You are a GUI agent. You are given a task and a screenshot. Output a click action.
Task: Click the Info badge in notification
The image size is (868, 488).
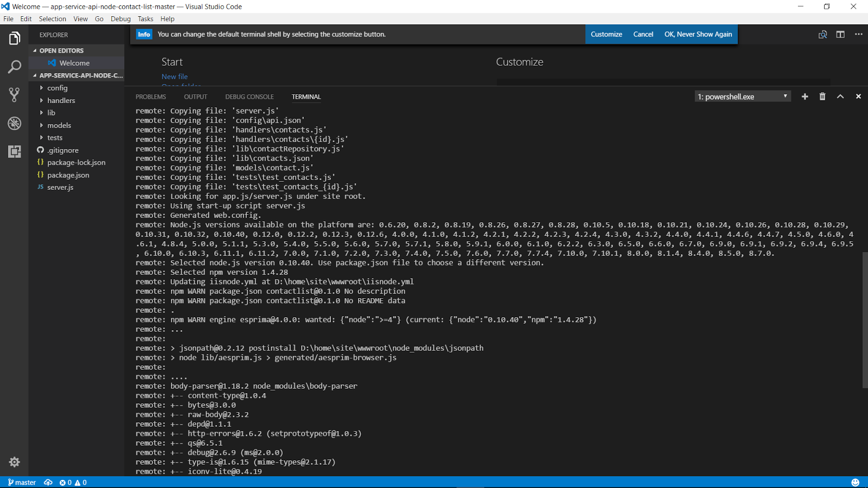click(144, 34)
